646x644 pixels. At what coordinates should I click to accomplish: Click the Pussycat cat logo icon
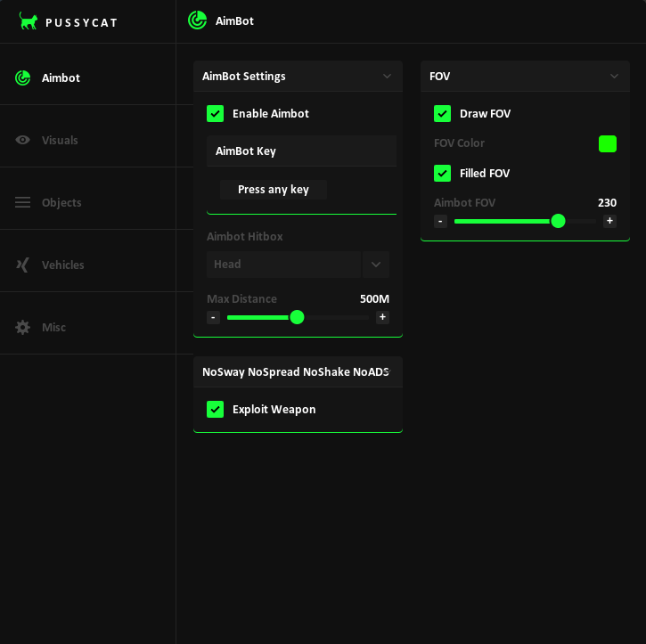point(29,20)
